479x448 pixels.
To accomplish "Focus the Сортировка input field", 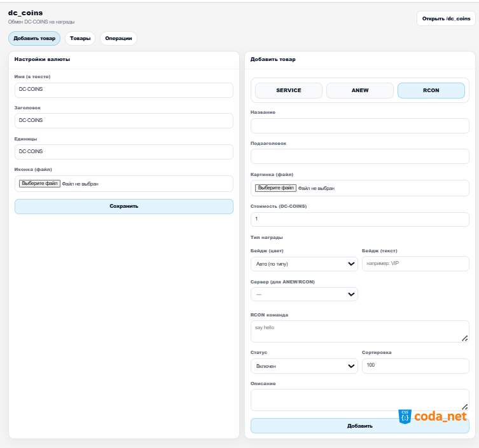I will tap(415, 366).
